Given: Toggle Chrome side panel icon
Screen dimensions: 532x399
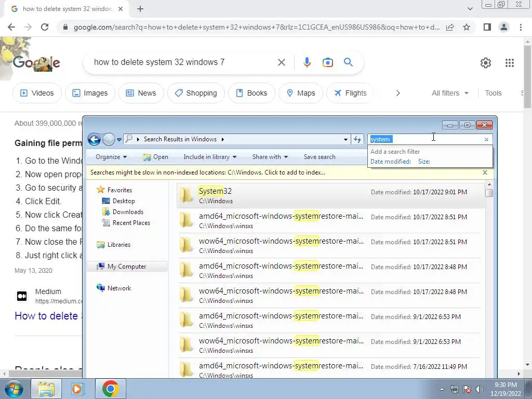Looking at the screenshot, I should click(x=487, y=27).
